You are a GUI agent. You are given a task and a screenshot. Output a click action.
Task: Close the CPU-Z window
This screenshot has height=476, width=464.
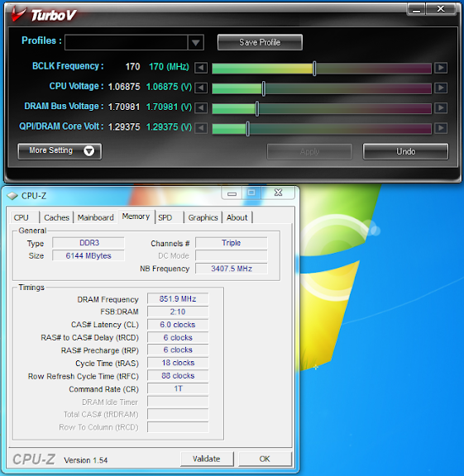[x=278, y=193]
